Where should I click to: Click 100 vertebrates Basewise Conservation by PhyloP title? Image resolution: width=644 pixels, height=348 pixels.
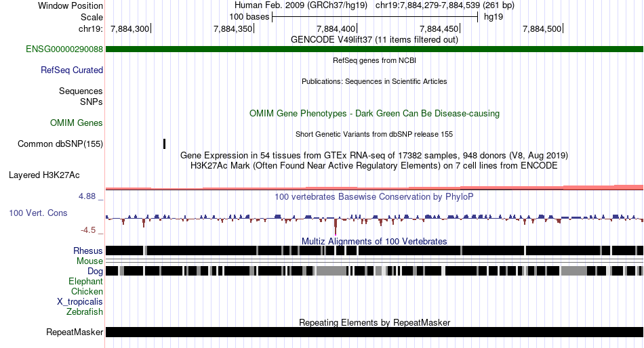(x=374, y=196)
